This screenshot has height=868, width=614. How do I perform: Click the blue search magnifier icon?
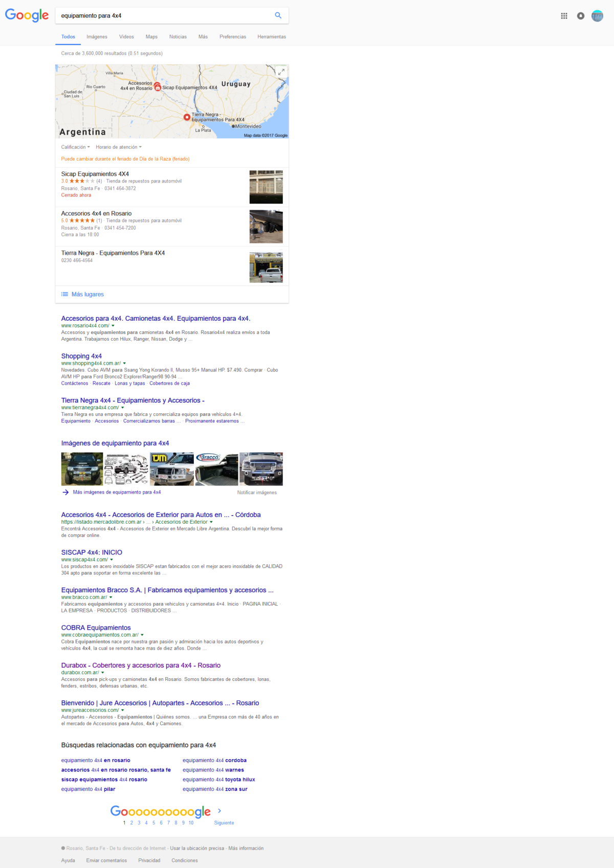coord(278,15)
